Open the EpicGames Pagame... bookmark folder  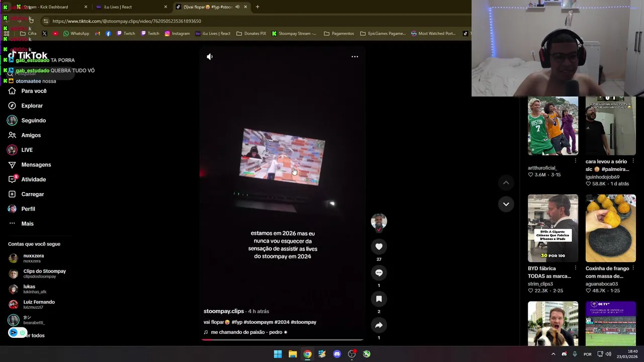(x=383, y=34)
